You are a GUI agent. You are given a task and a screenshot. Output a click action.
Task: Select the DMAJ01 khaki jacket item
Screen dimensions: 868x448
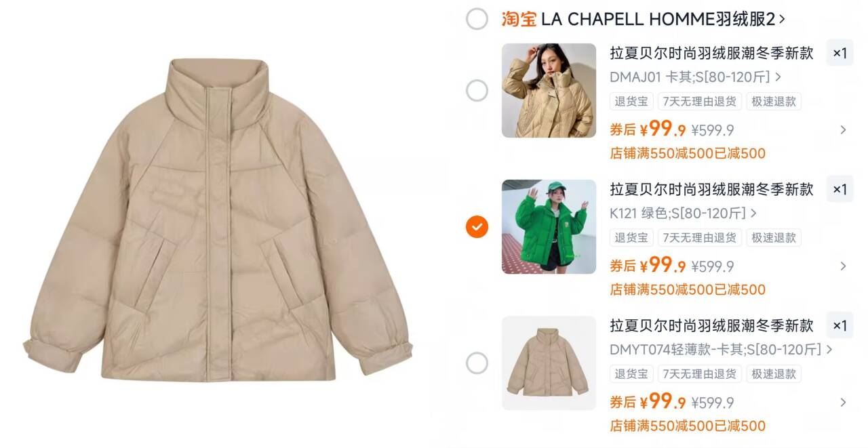click(477, 91)
